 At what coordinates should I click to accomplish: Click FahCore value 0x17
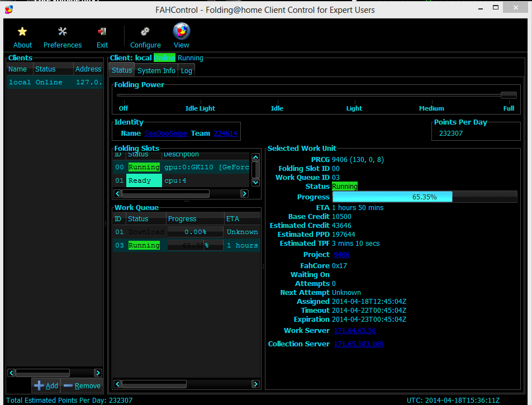[339, 265]
